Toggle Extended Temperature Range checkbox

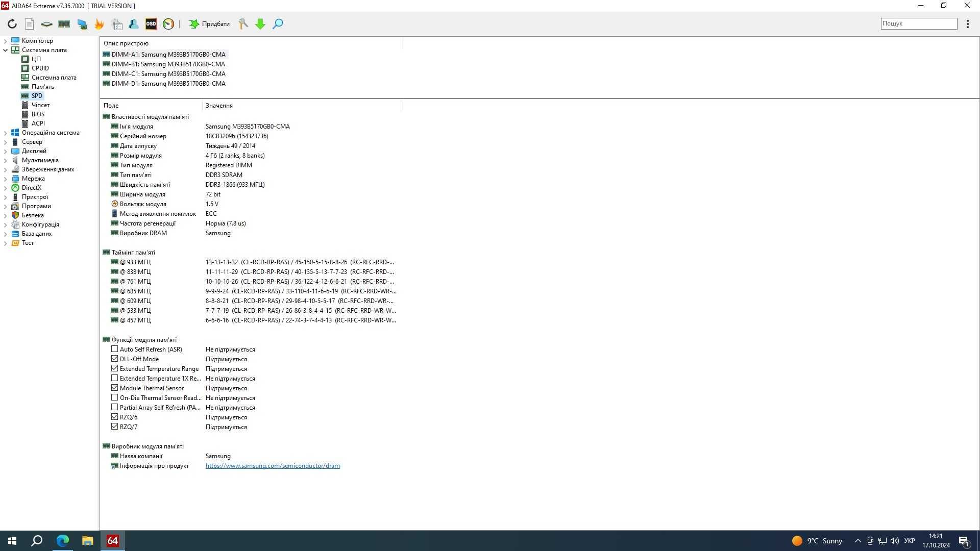click(114, 368)
